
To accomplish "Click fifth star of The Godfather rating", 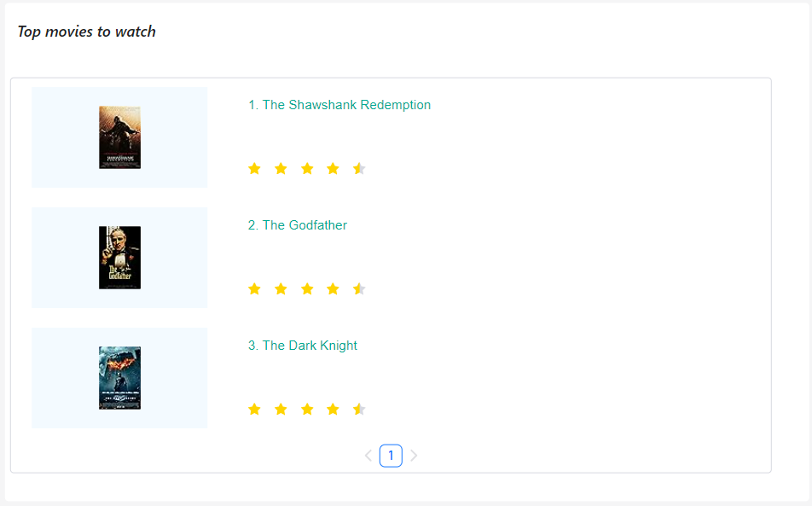I will coord(359,289).
